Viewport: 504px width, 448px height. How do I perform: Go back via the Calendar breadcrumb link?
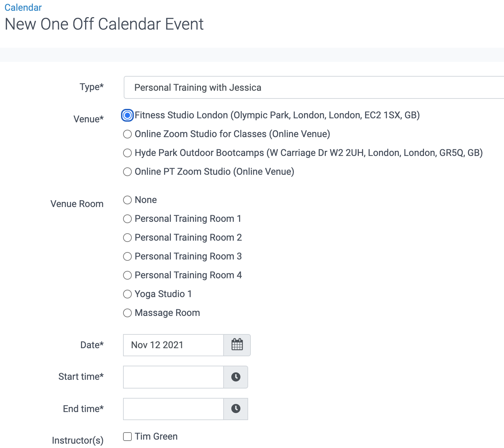pos(23,7)
